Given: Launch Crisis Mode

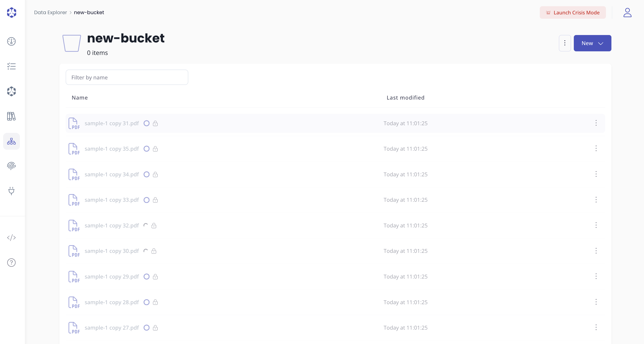Looking at the screenshot, I should 573,12.
